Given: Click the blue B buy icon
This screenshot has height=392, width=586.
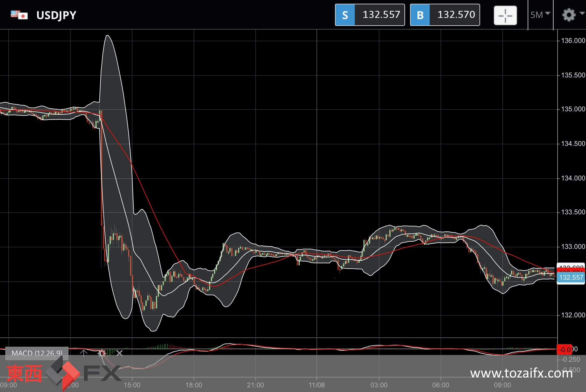Looking at the screenshot, I should (x=420, y=15).
